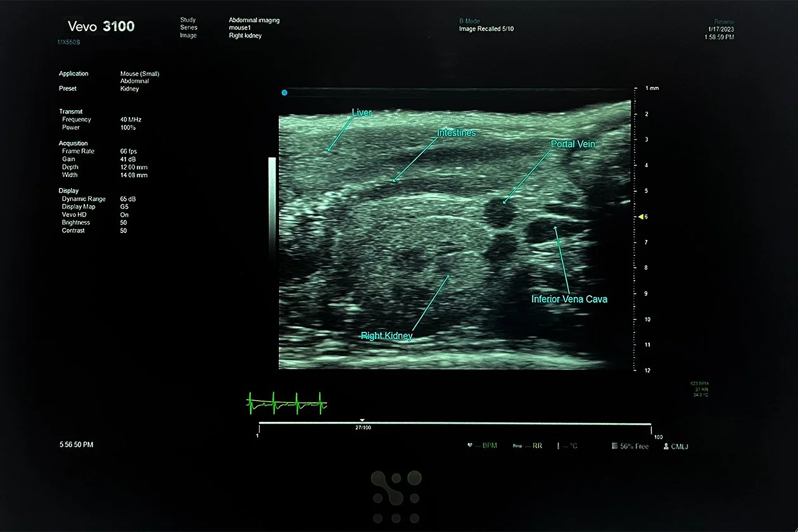Select the Right Kidney annotation label
This screenshot has height=532, width=798.
[x=386, y=336]
